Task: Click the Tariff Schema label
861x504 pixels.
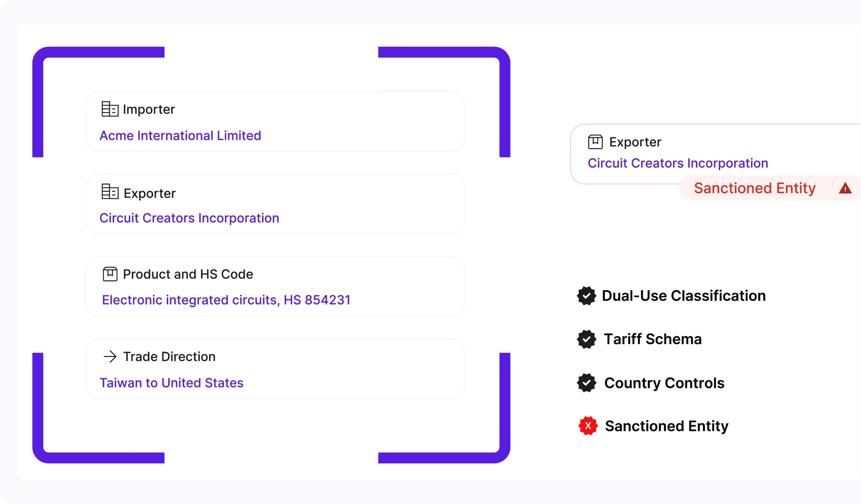Action: [653, 339]
